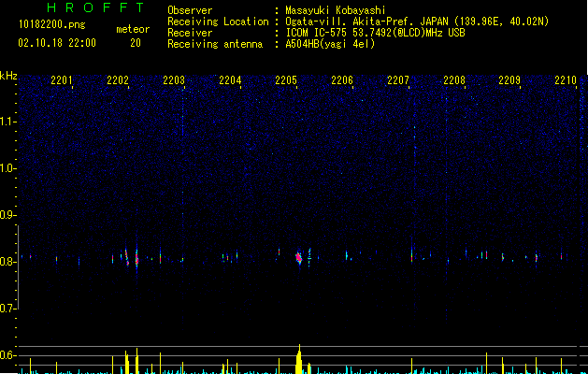The width and height of the screenshot is (588, 374).
Task: Click the 0.7 kHz axis label
Action: (x=8, y=309)
